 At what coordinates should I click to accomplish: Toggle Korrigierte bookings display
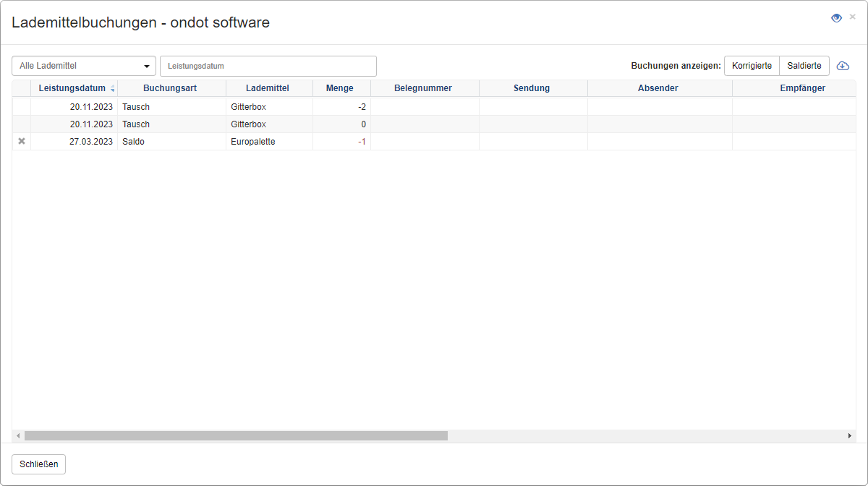[x=752, y=66]
